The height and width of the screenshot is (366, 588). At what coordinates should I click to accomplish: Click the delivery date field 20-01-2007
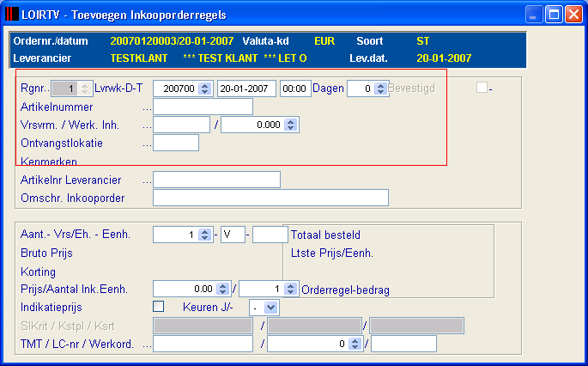point(246,88)
